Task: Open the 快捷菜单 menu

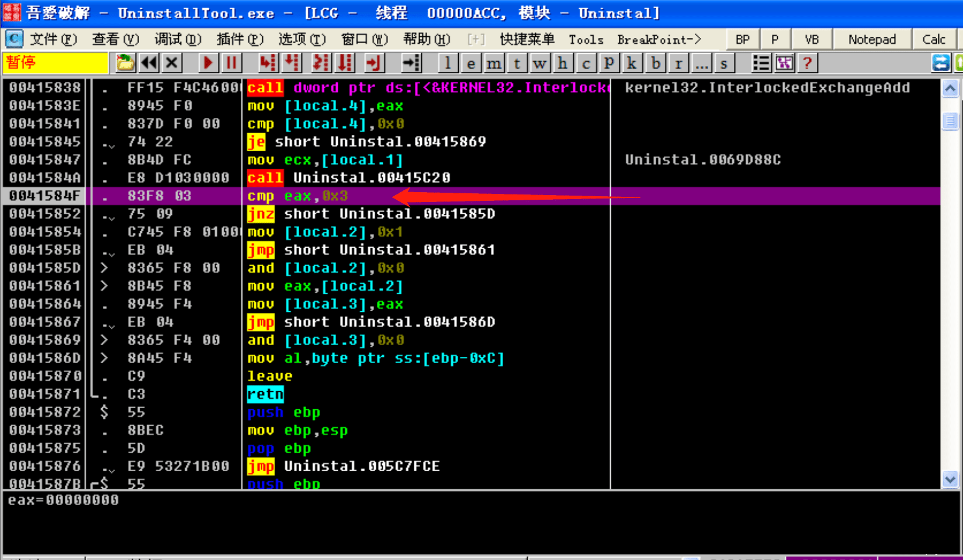Action: point(527,39)
